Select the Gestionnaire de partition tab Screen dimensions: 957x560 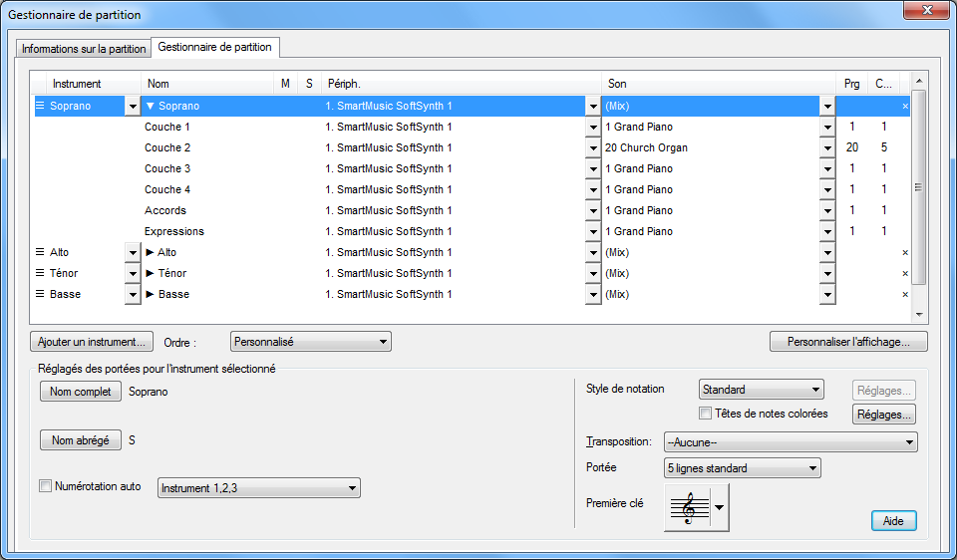[214, 47]
